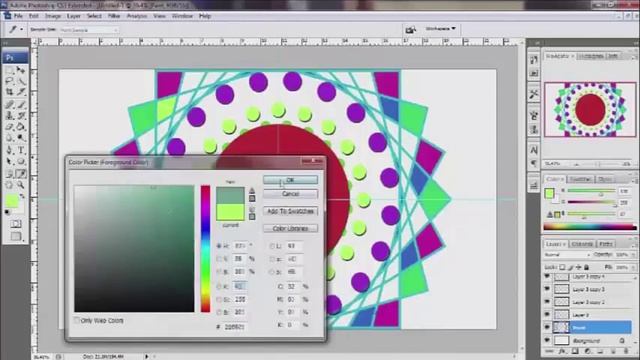
Task: Swap foreground and background colors
Action: tap(22, 196)
